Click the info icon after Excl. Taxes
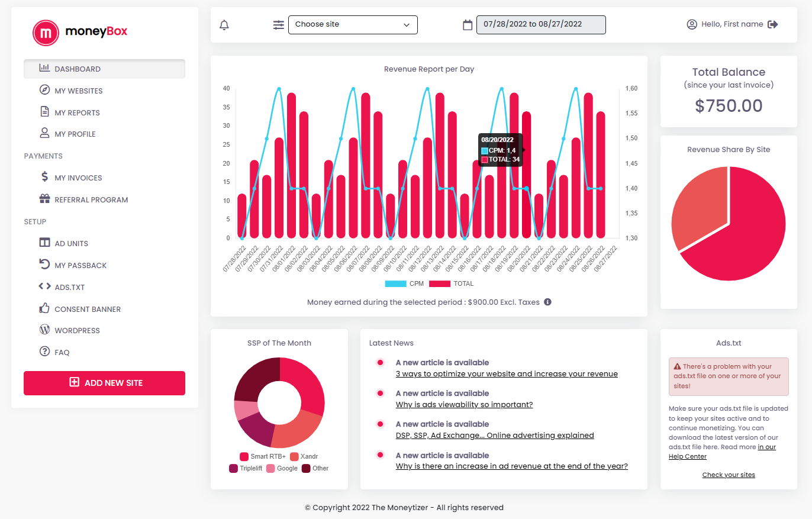 [547, 302]
